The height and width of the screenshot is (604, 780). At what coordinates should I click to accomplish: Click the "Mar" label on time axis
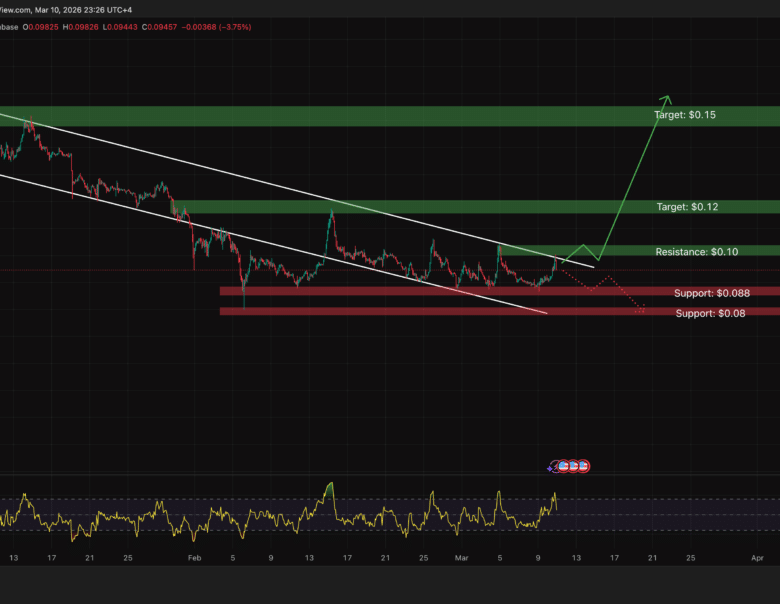[461, 557]
